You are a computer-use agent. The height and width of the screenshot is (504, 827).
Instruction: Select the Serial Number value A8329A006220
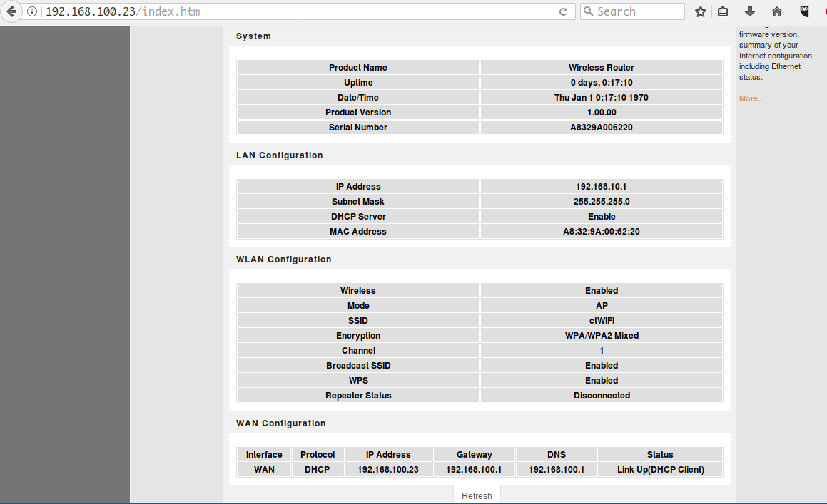click(x=601, y=128)
